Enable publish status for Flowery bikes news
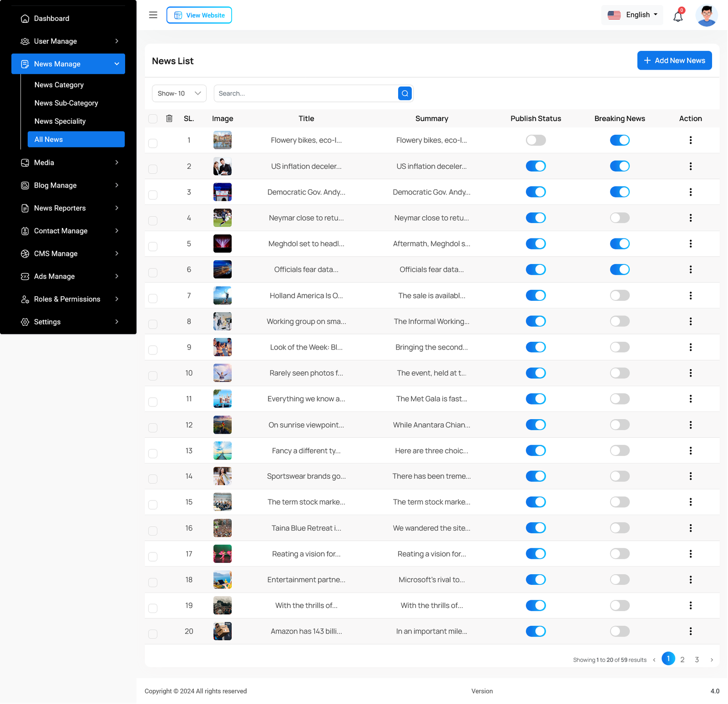This screenshot has height=704, width=728. pos(536,140)
